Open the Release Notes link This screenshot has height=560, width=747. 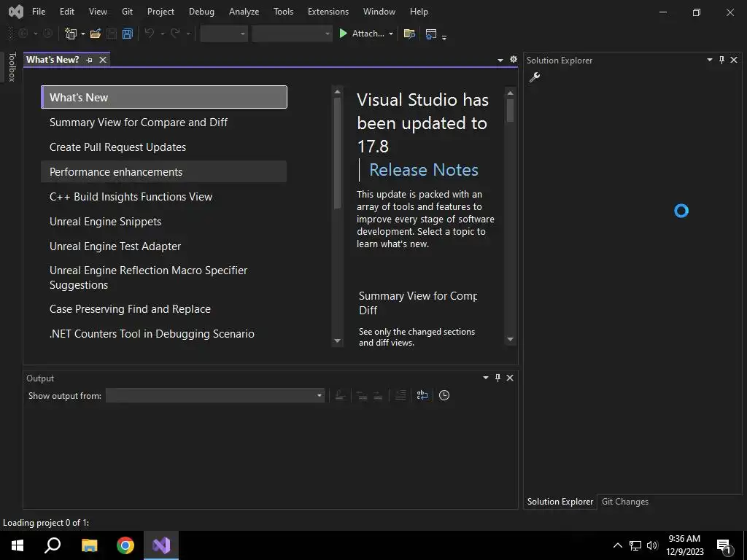pyautogui.click(x=424, y=170)
